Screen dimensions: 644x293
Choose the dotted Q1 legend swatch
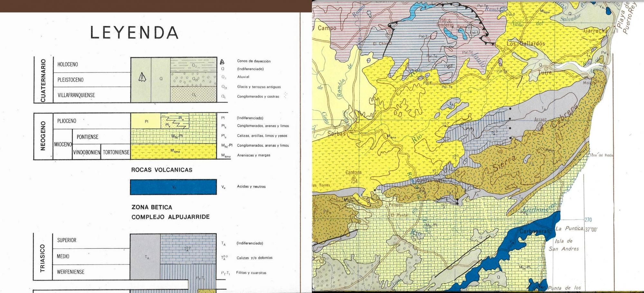coord(193,95)
